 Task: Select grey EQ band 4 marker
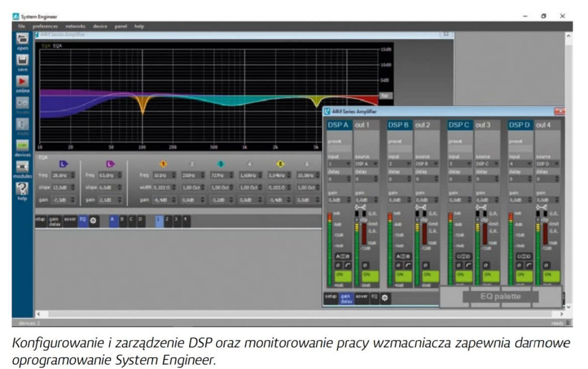[x=250, y=164]
